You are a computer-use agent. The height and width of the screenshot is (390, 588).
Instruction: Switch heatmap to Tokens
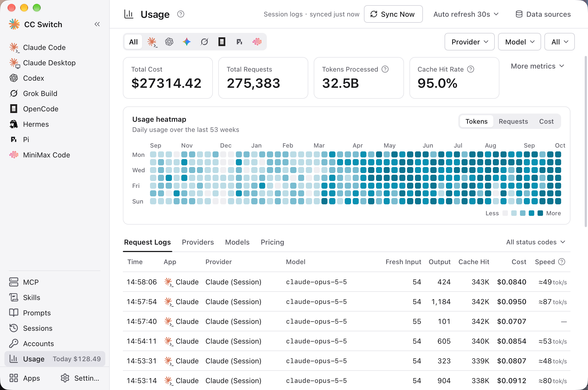476,121
